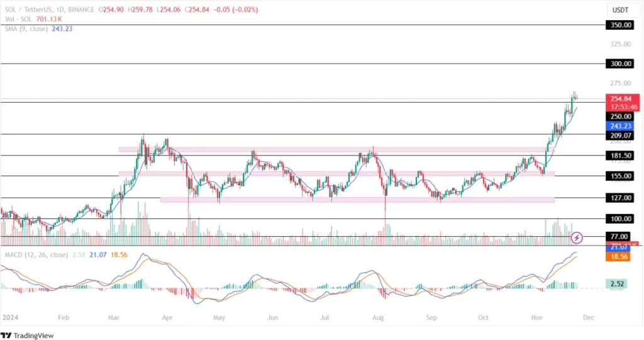The image size is (644, 340).
Task: Click the Aug label on time axis
Action: (x=378, y=317)
